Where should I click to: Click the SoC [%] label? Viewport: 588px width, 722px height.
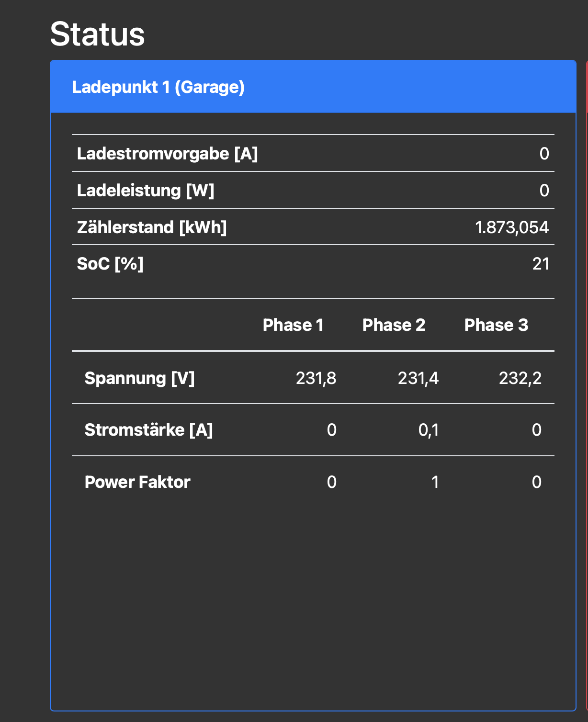pos(110,264)
